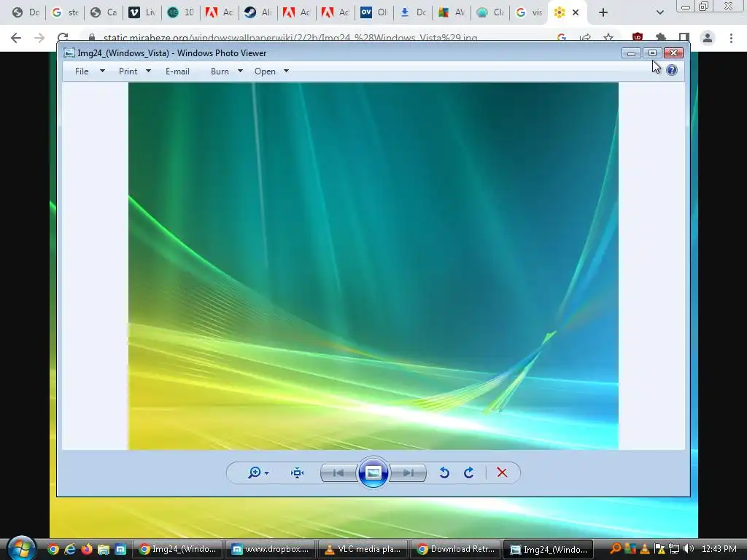The height and width of the screenshot is (560, 747).
Task: Expand the Open dropdown arrow
Action: 286,71
